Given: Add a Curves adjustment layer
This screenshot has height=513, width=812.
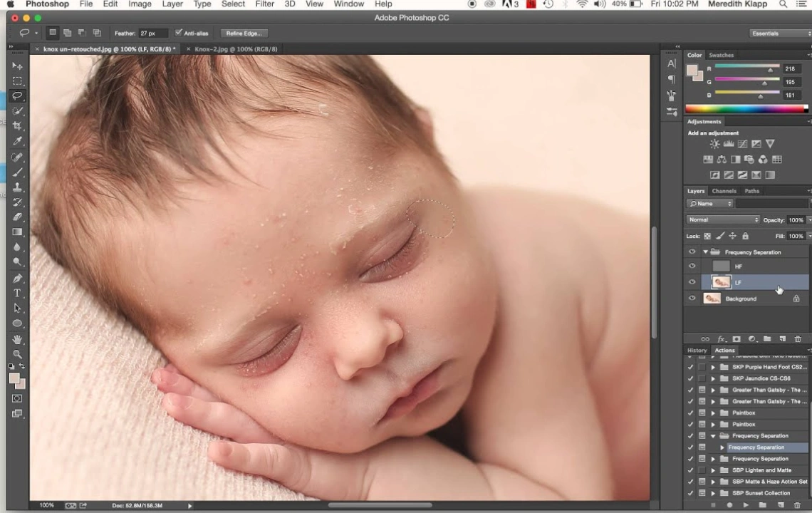Looking at the screenshot, I should [x=742, y=143].
